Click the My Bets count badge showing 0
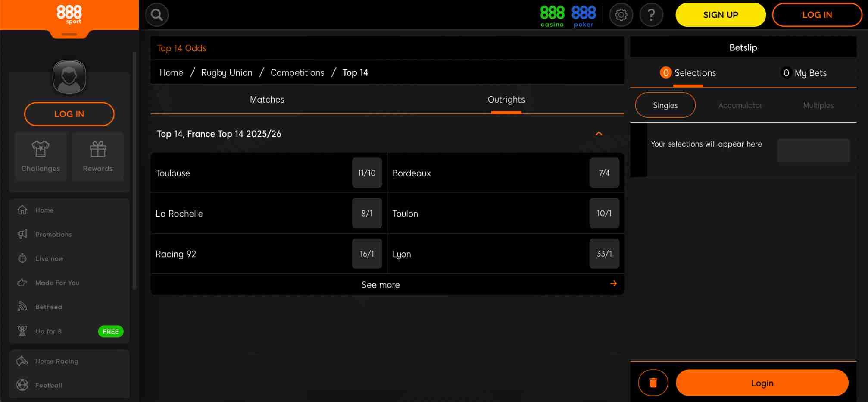The image size is (868, 402). pos(786,73)
